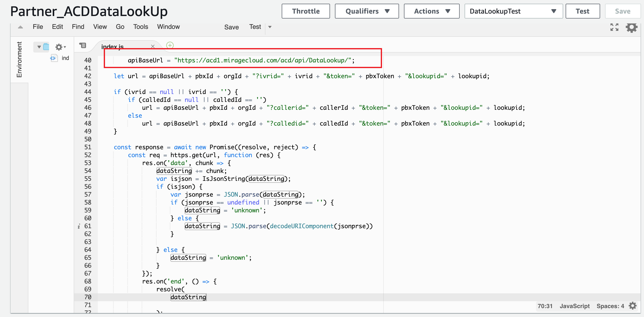Click the tab list icon
The height and width of the screenshot is (317, 644).
pyautogui.click(x=83, y=45)
